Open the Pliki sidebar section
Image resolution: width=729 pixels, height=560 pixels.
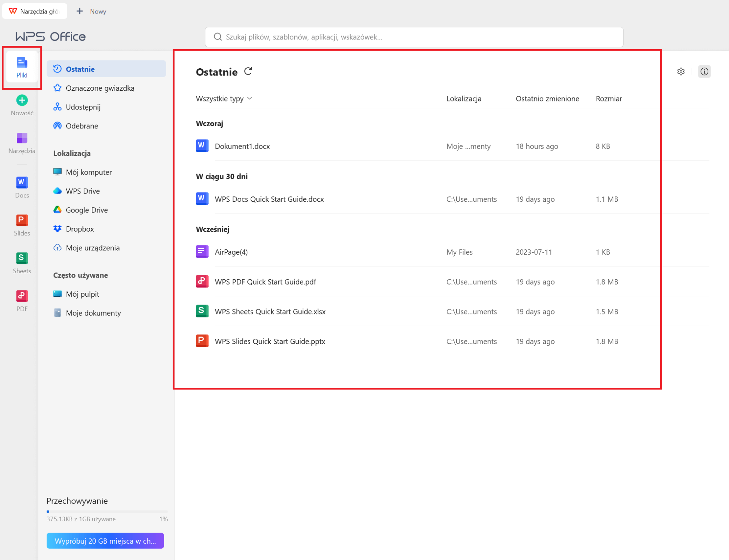[x=22, y=67]
